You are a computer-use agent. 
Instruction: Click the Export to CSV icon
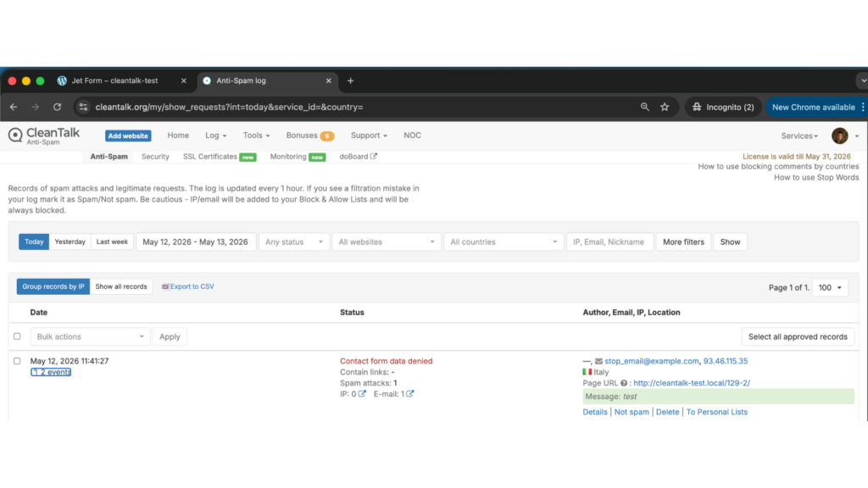[165, 286]
